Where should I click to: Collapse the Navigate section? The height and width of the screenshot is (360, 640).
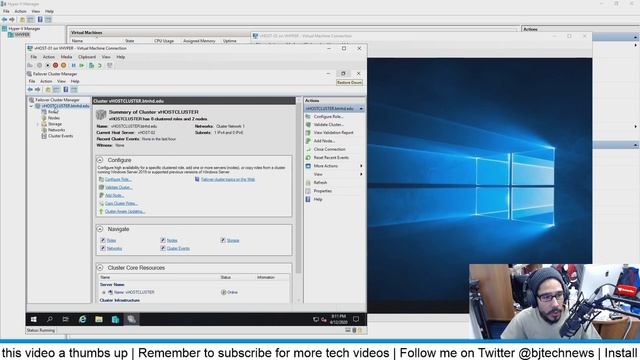[100, 229]
